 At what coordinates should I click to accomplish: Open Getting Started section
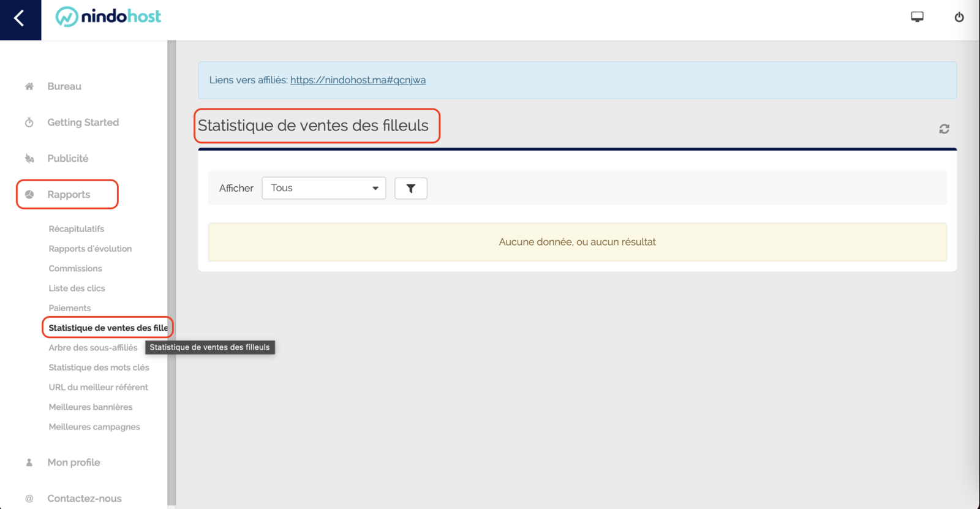pos(83,123)
